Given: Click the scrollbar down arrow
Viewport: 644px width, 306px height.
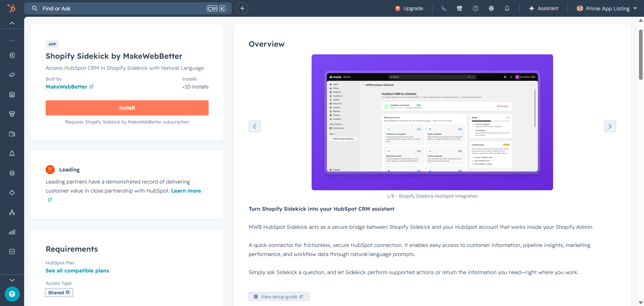Looking at the screenshot, I should (641, 303).
